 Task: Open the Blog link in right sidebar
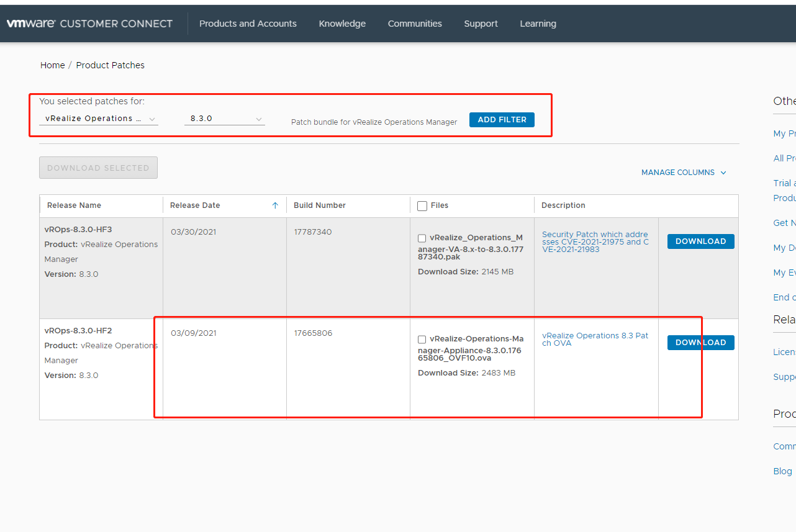(x=782, y=471)
